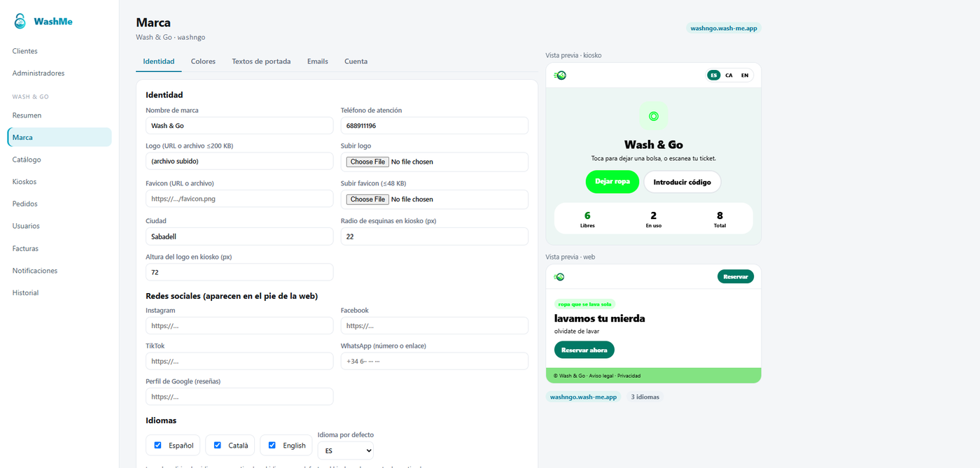Open Historial in the sidebar
980x468 pixels.
(59, 292)
